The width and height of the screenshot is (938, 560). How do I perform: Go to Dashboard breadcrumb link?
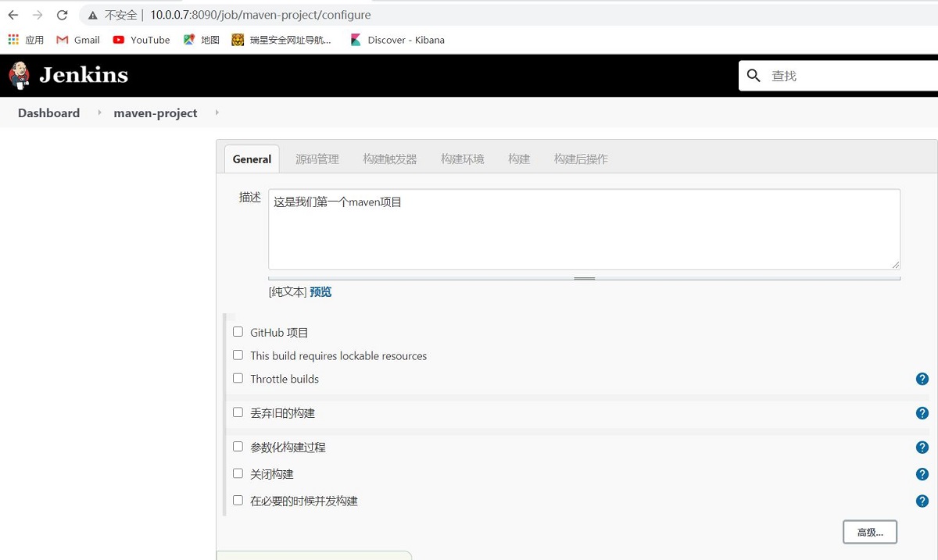(48, 112)
